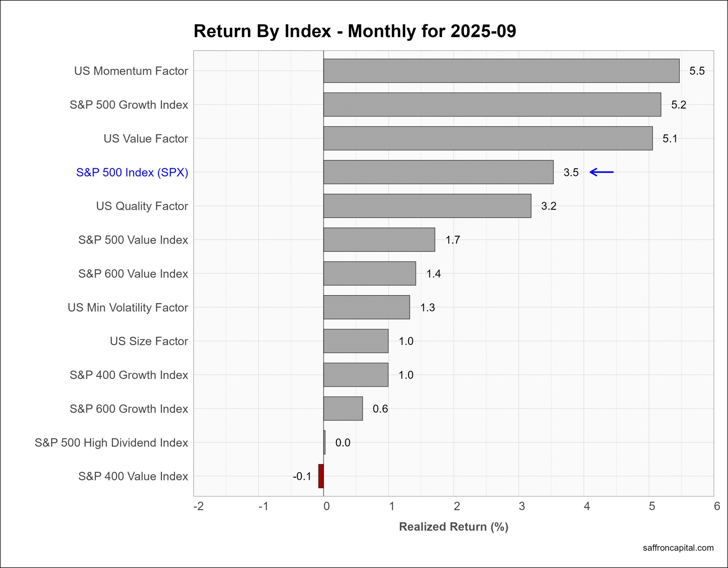Click the US Momentum Factor bar
The image size is (728, 568).
[x=501, y=71]
